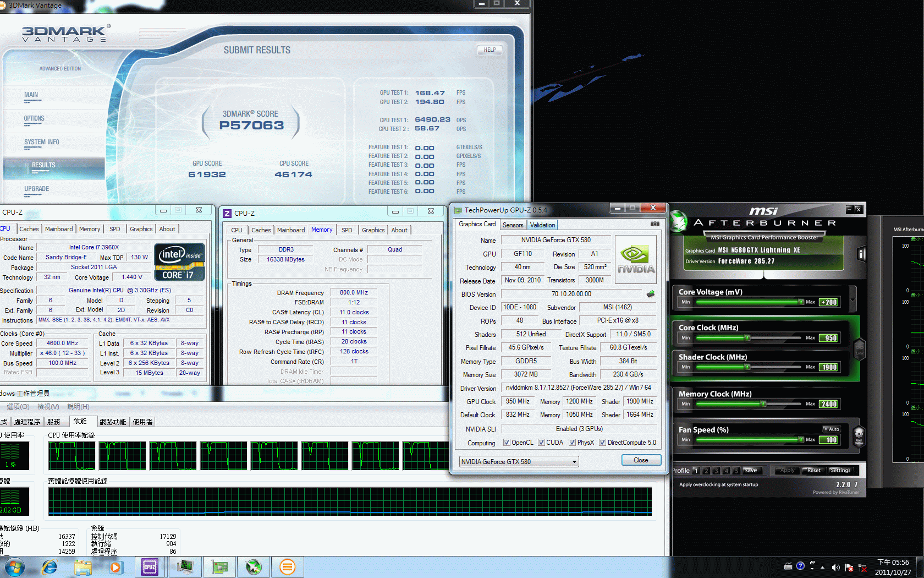Toggle the DirectCompute 5.0 checkbox
The height and width of the screenshot is (578, 924).
tap(602, 443)
